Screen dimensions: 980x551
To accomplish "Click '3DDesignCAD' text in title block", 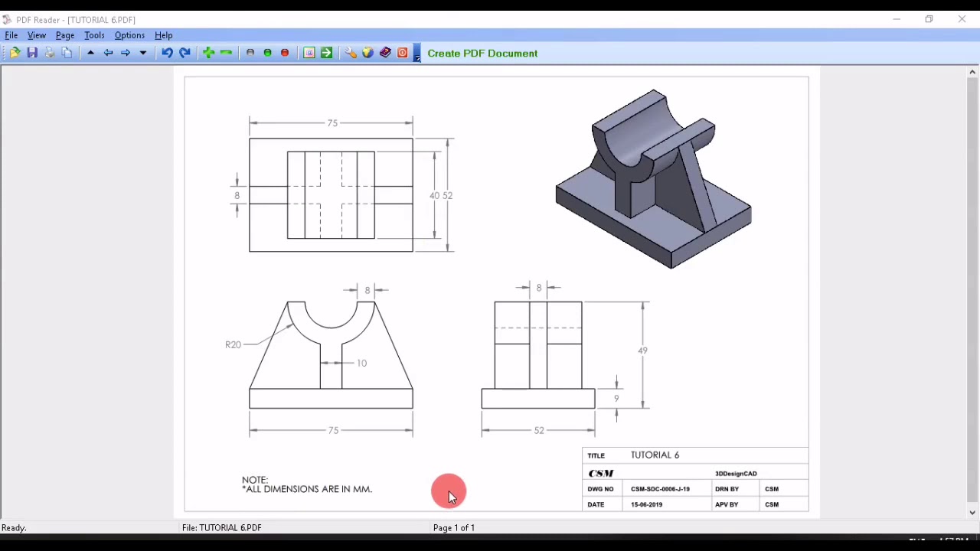I will coord(736,474).
